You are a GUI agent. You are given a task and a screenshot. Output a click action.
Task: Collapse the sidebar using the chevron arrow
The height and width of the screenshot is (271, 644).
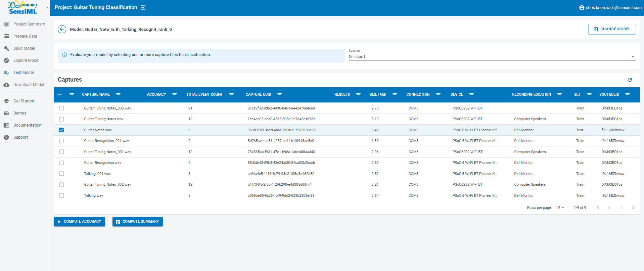(48, 8)
